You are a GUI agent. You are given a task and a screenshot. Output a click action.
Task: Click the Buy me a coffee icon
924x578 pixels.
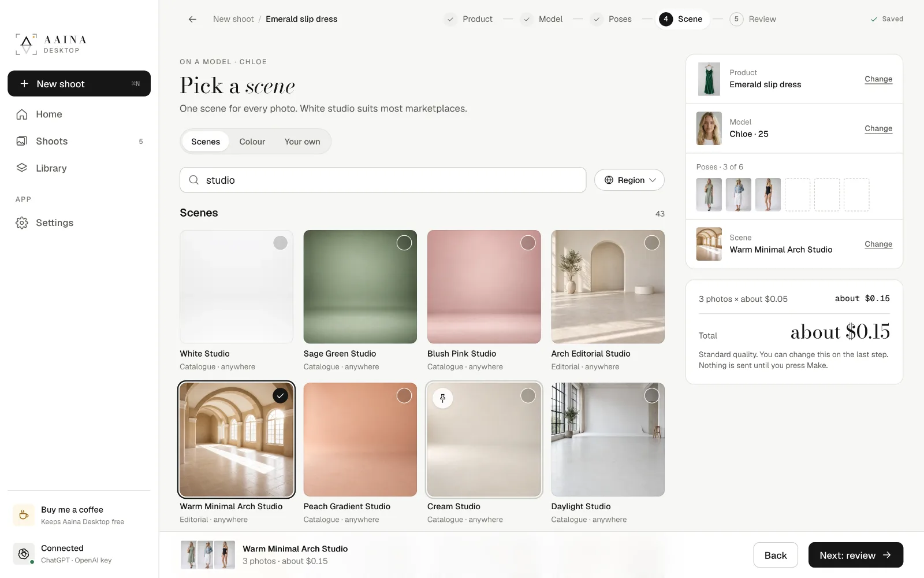click(24, 515)
